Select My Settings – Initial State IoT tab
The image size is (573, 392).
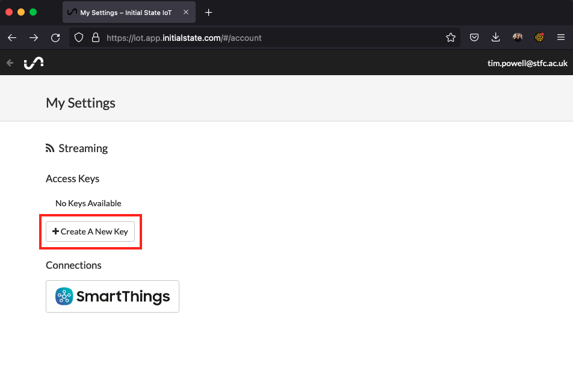click(x=129, y=13)
